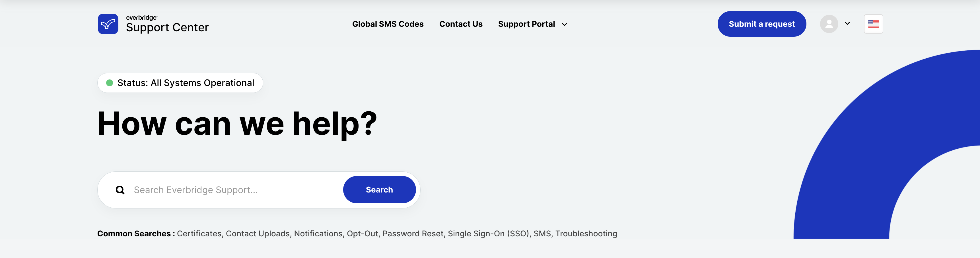Click the Everbridge logo icon
Screen dimensions: 980x258
pos(108,24)
